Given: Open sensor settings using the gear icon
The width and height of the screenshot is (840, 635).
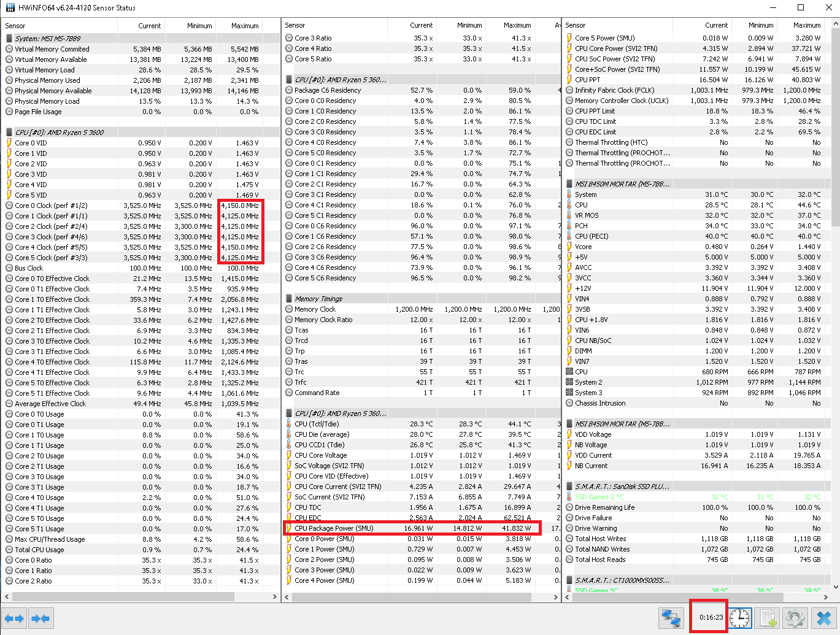Looking at the screenshot, I should [x=795, y=618].
